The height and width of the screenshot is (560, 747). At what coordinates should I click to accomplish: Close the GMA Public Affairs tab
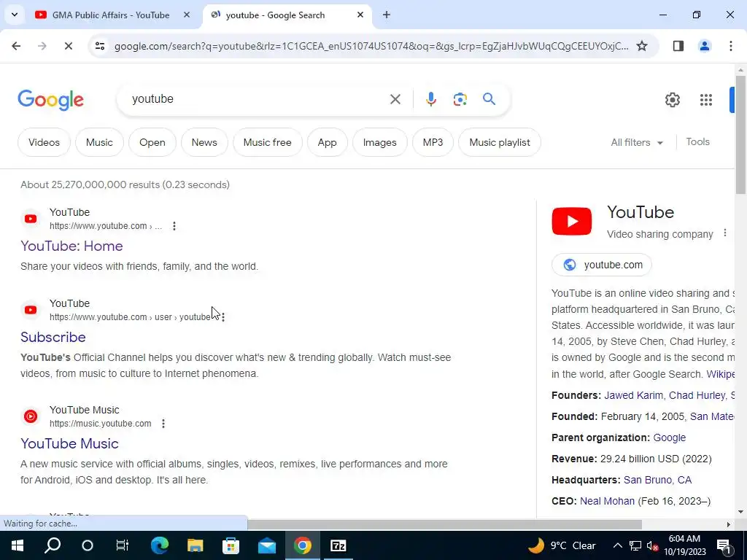tap(187, 15)
